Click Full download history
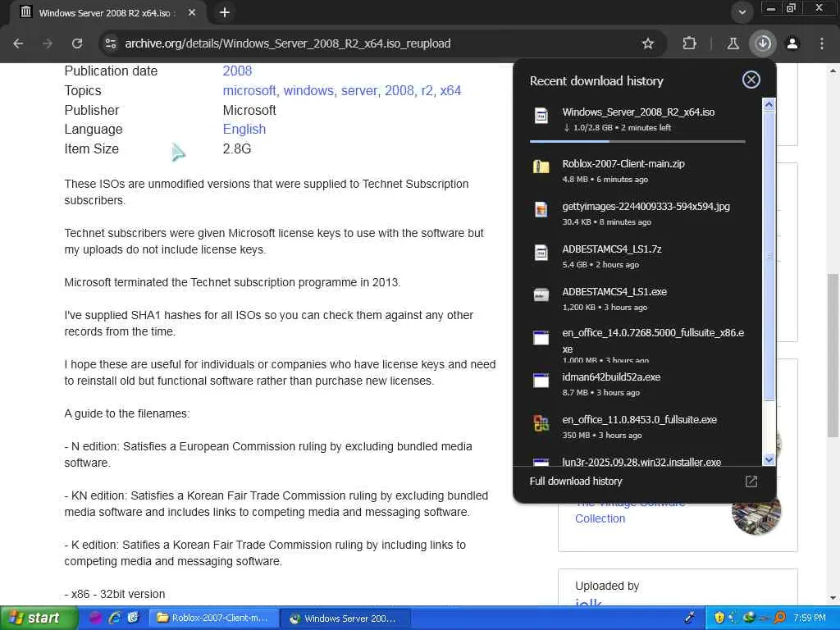This screenshot has height=630, width=840. tap(576, 481)
